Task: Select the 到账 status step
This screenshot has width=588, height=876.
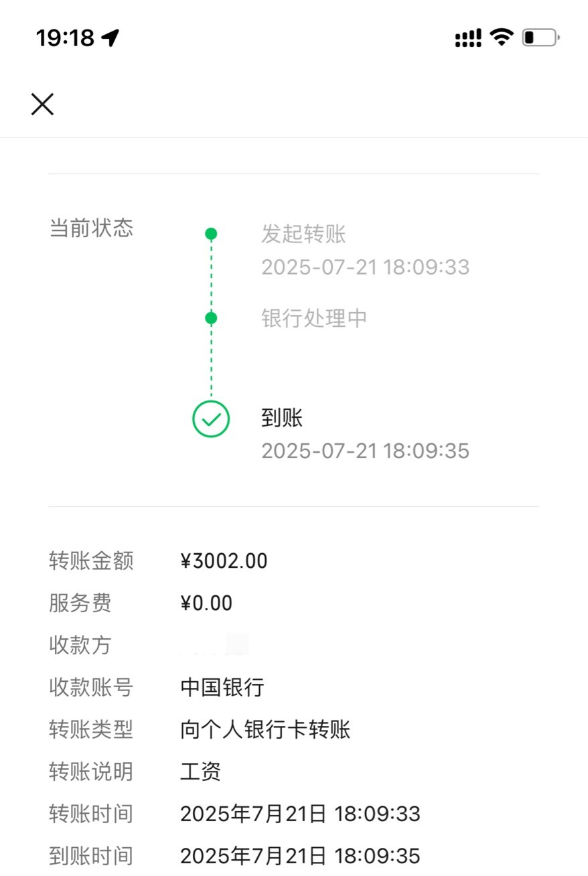Action: coord(282,419)
